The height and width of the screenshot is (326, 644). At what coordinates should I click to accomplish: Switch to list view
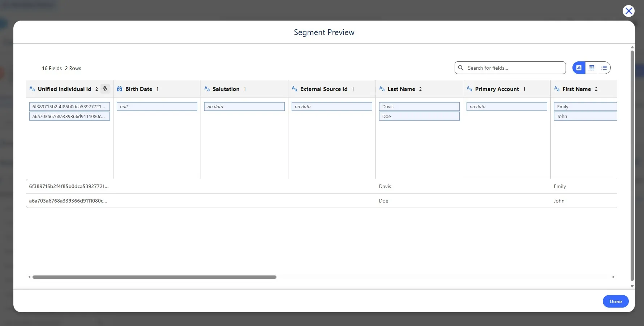coord(604,68)
